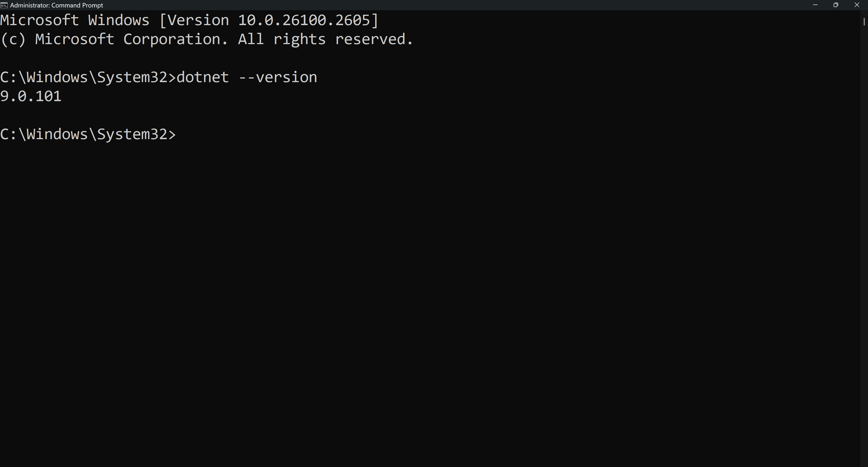Close the Administrator Command Prompt window

pyautogui.click(x=857, y=5)
